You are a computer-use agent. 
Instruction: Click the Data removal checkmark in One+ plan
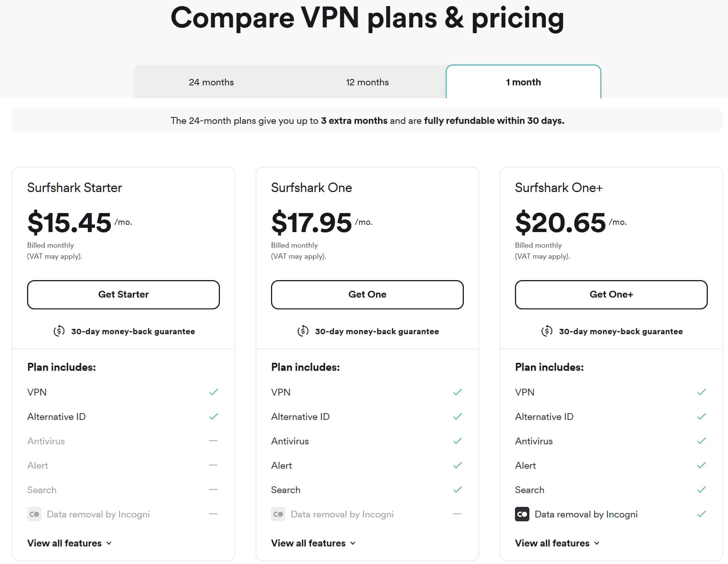tap(702, 514)
